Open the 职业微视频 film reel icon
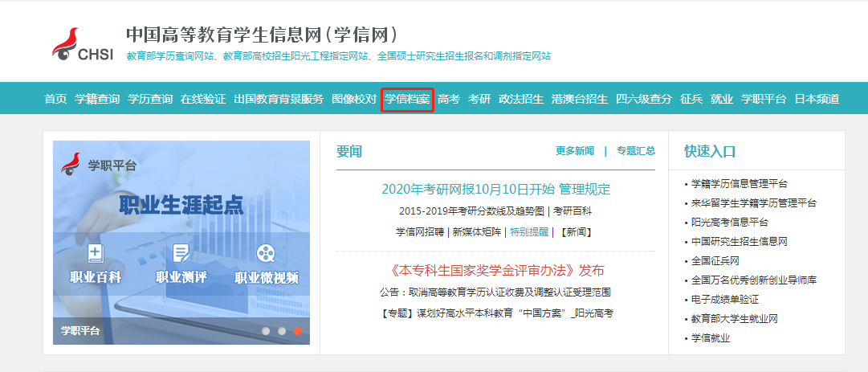The height and width of the screenshot is (372, 868). pyautogui.click(x=266, y=254)
